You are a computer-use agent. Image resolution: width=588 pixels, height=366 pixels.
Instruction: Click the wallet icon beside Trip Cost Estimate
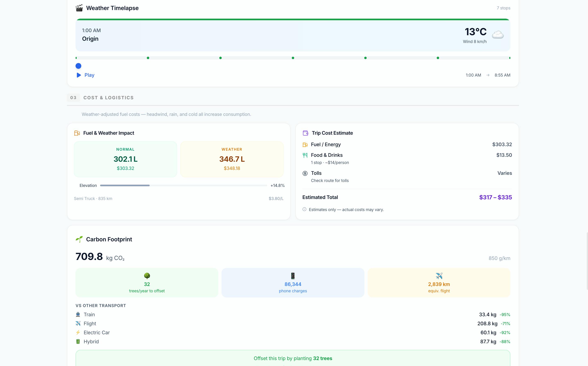click(305, 133)
